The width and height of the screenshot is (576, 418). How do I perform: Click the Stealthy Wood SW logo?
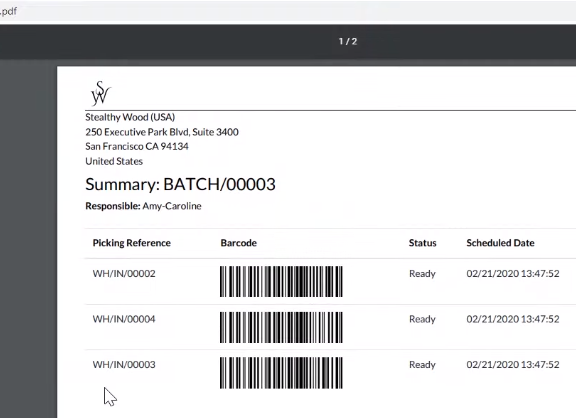pyautogui.click(x=101, y=93)
